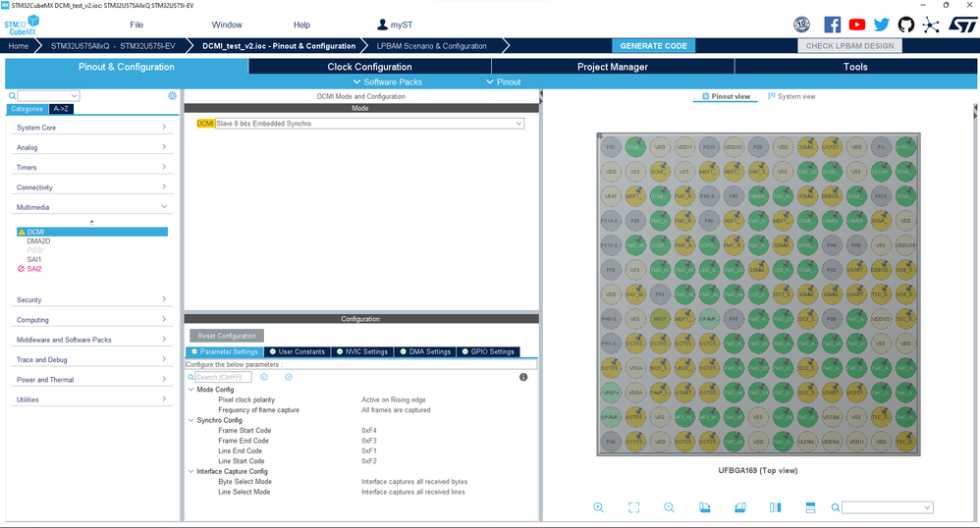The width and height of the screenshot is (980, 528).
Task: Collapse the Mode Config section
Action: [191, 390]
